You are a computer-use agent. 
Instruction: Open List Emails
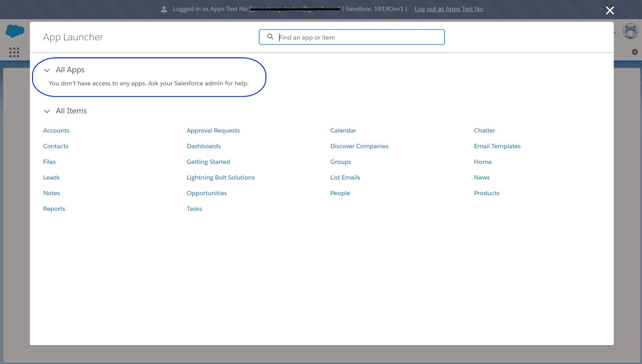pos(345,177)
